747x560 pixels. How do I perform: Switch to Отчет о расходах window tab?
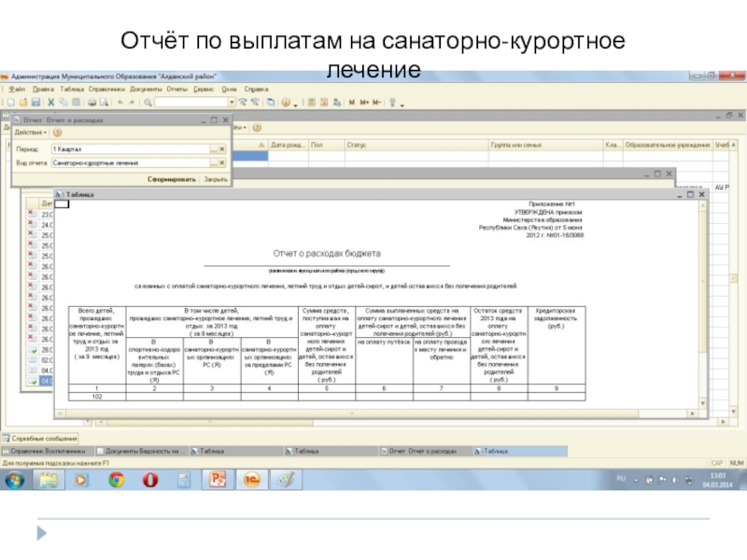click(x=426, y=451)
